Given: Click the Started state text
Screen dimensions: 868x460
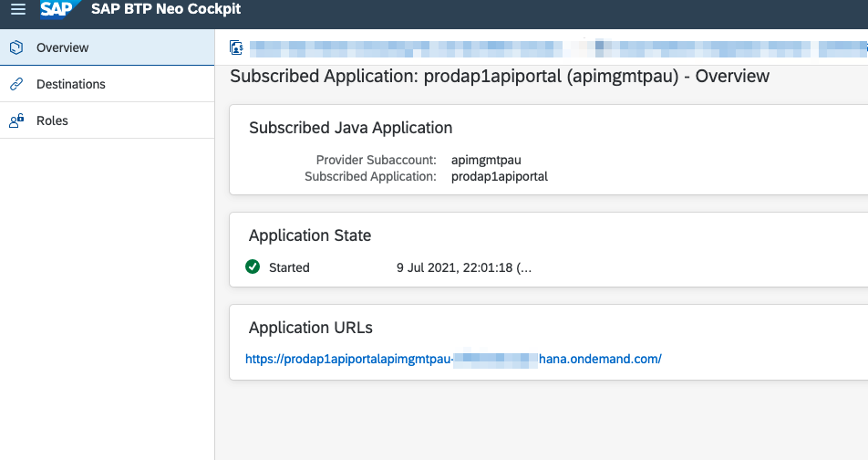Looking at the screenshot, I should click(289, 267).
